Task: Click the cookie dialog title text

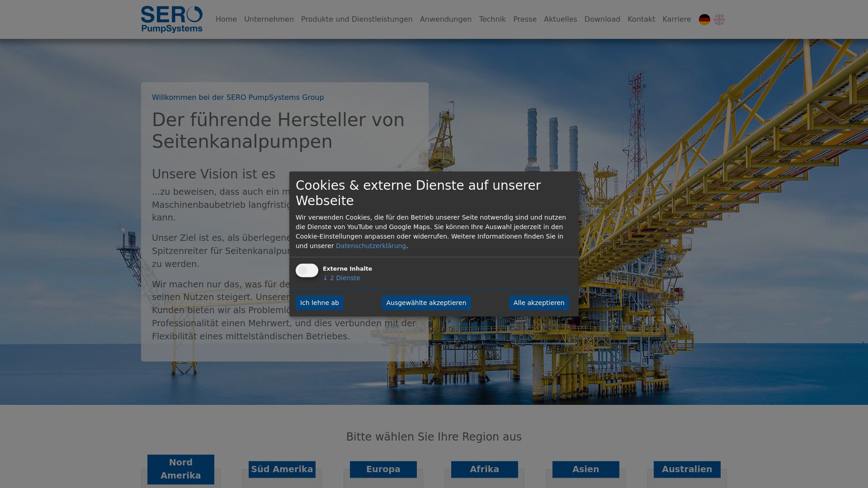Action: point(418,193)
